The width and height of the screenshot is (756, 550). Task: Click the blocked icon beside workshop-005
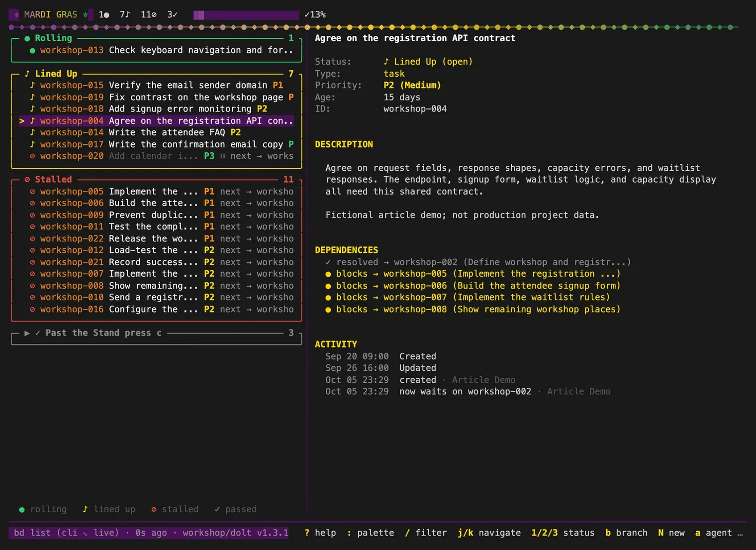[x=32, y=192]
